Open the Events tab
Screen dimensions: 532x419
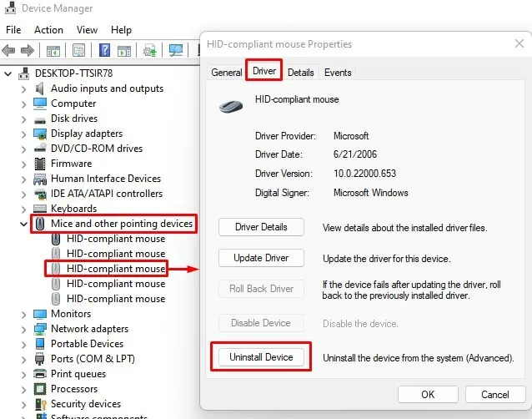(x=338, y=73)
